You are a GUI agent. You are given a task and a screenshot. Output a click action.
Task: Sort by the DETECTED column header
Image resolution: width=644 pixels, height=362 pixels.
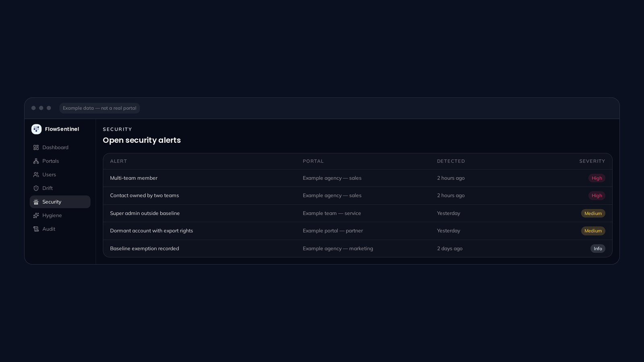pyautogui.click(x=451, y=161)
